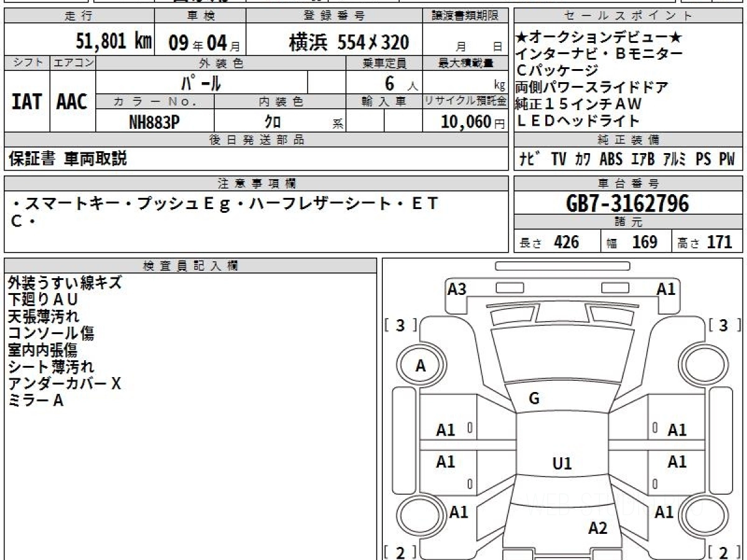Click the width value "169"
The image size is (747, 560).
(x=644, y=242)
